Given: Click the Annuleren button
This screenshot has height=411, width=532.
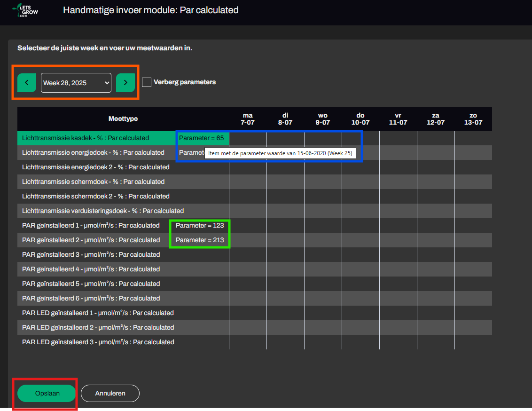Looking at the screenshot, I should click(x=110, y=393).
